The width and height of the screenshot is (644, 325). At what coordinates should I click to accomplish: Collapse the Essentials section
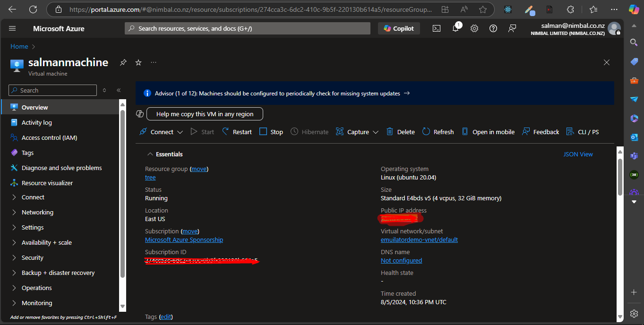(x=150, y=154)
